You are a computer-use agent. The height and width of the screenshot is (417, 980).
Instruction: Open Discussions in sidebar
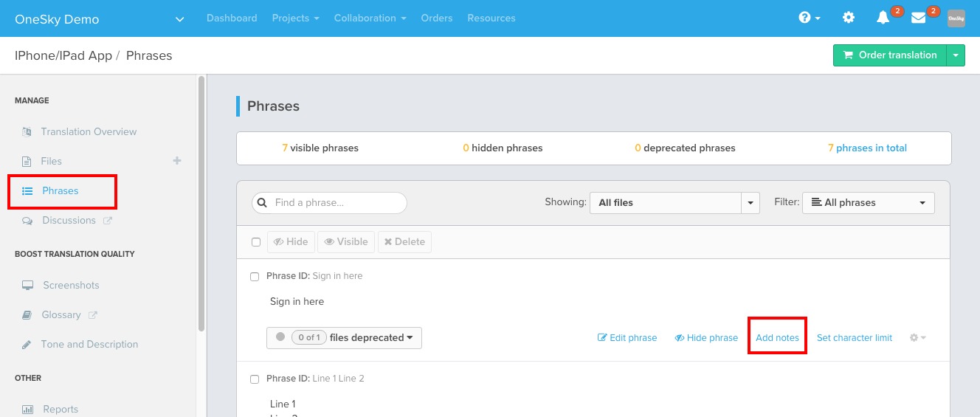69,221
